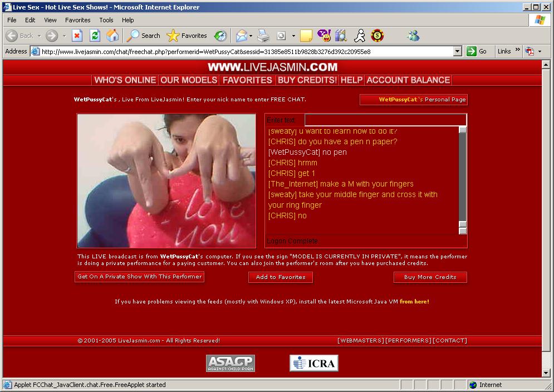554x392 pixels.
Task: Click the ASACP badge image
Action: click(x=231, y=364)
